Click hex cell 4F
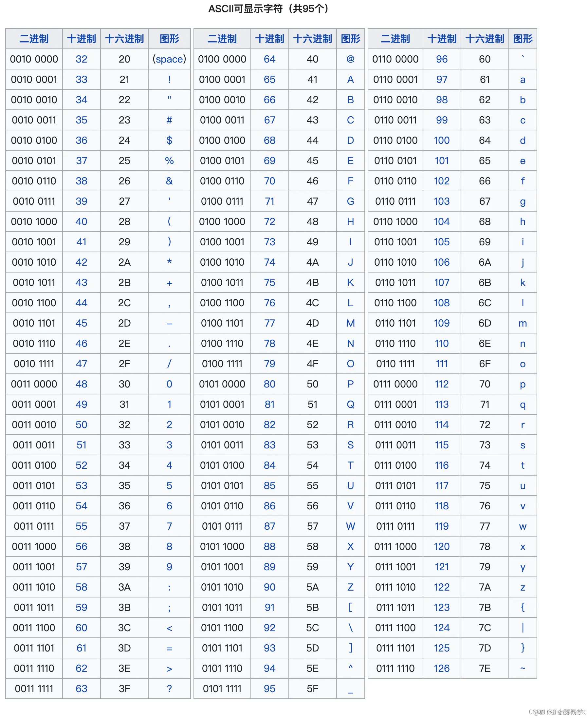The image size is (588, 718). [312, 364]
